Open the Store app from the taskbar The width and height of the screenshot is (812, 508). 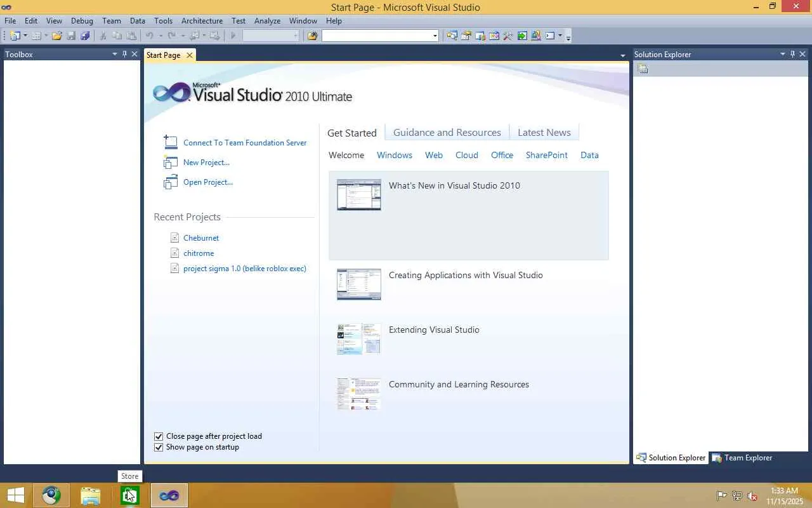(x=130, y=495)
